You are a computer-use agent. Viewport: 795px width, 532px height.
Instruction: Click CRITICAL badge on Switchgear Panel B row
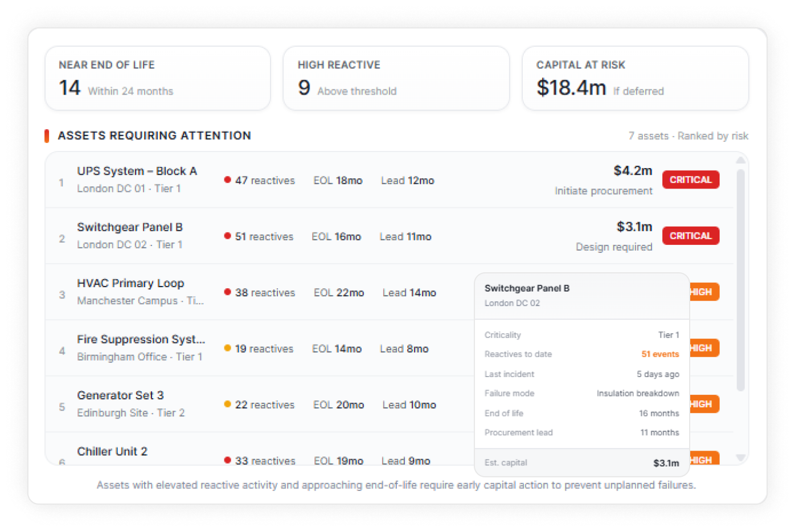pos(690,236)
